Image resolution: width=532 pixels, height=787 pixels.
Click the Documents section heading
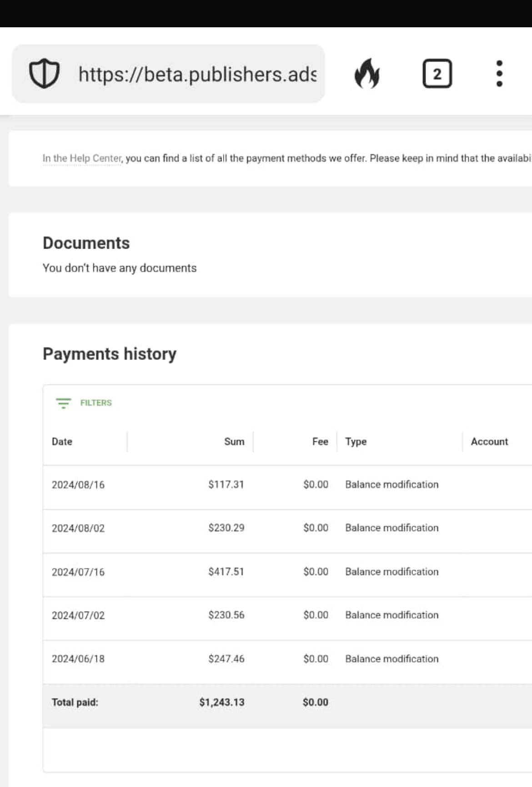[x=86, y=243]
